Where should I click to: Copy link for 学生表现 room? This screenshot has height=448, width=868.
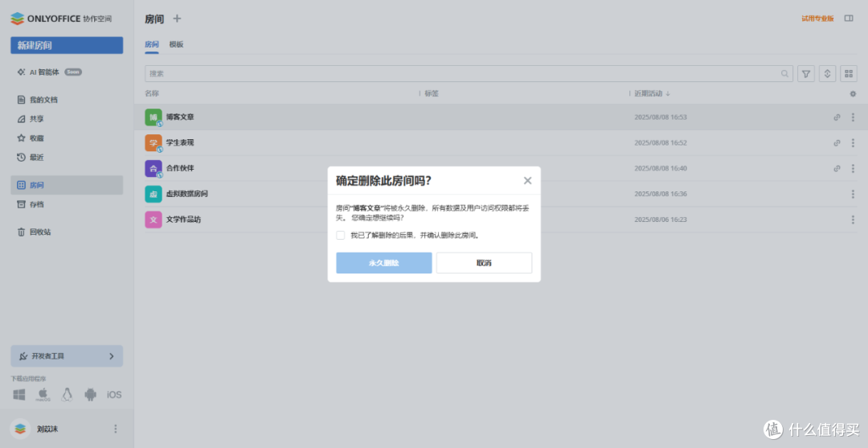tap(837, 143)
